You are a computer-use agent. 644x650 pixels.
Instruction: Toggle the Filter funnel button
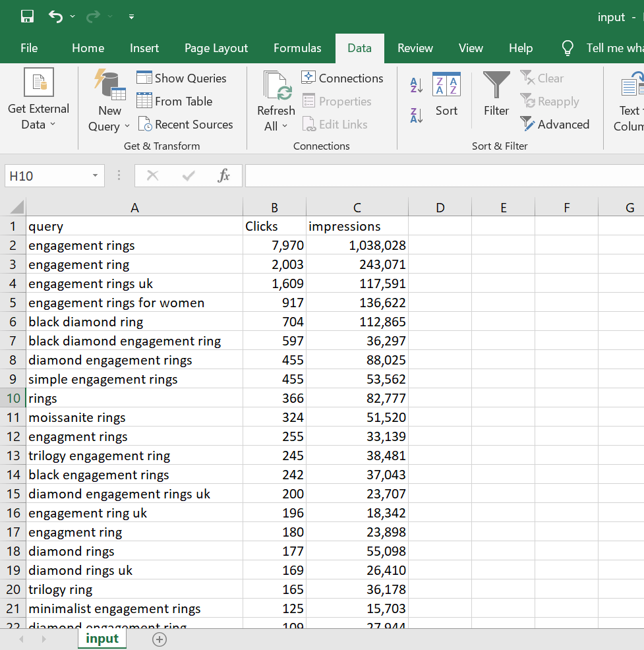click(496, 94)
